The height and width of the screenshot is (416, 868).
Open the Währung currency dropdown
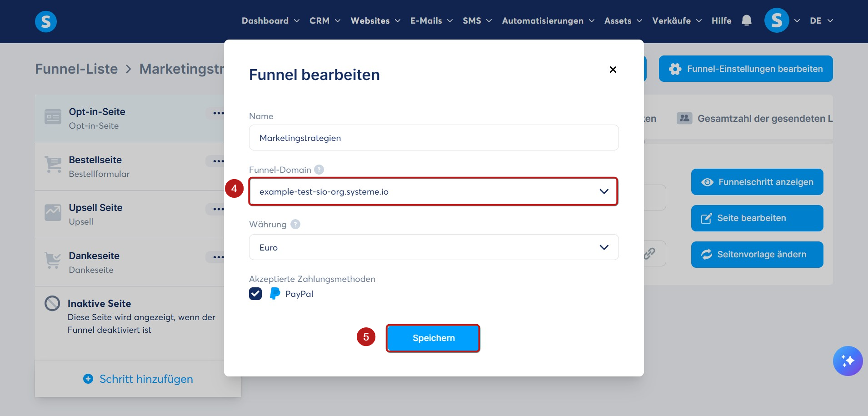coord(434,247)
